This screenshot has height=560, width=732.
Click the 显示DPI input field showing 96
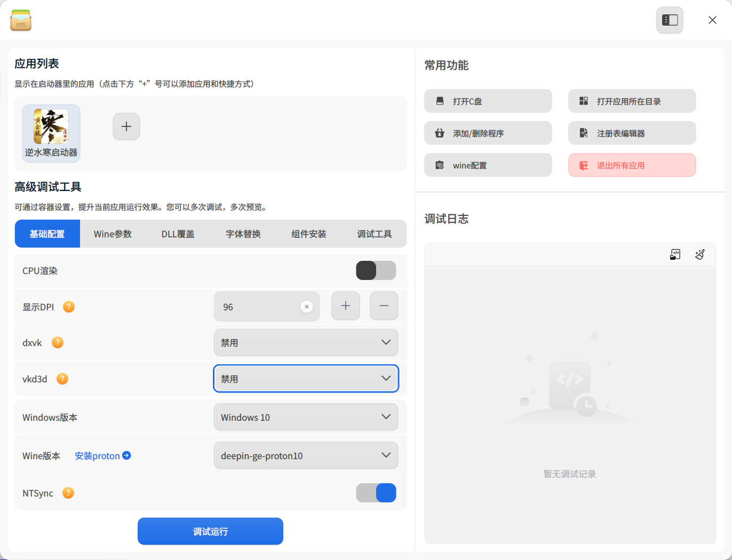pos(267,307)
